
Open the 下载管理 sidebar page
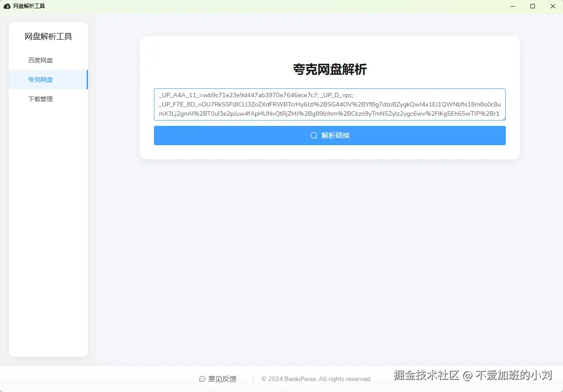point(48,99)
